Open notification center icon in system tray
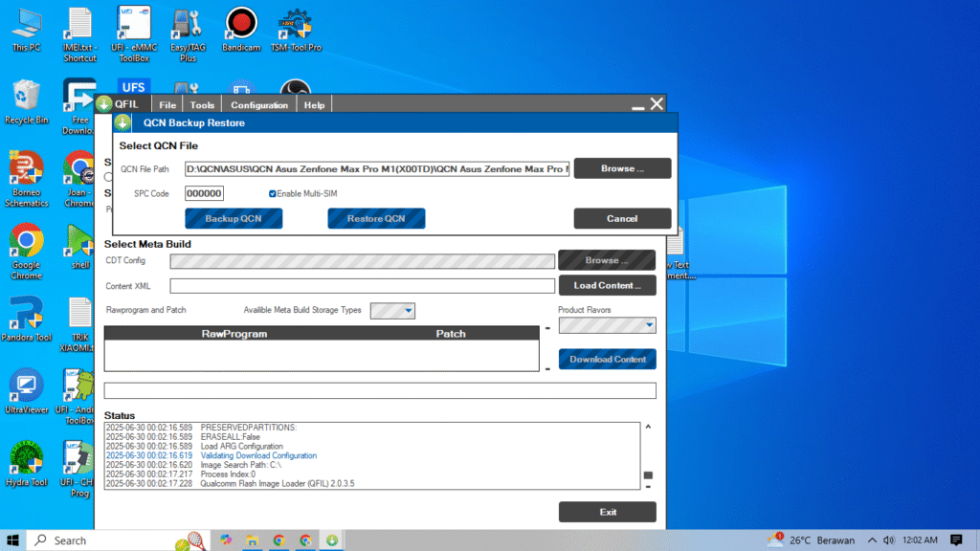 [956, 540]
